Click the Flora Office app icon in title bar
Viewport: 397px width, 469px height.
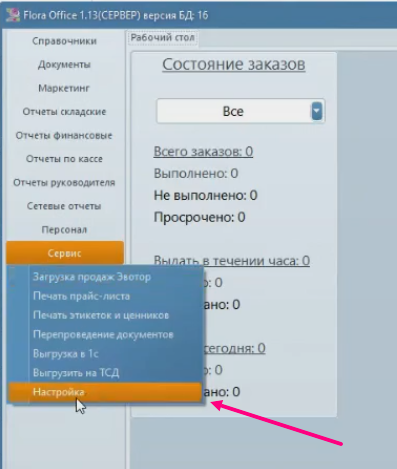click(x=13, y=15)
